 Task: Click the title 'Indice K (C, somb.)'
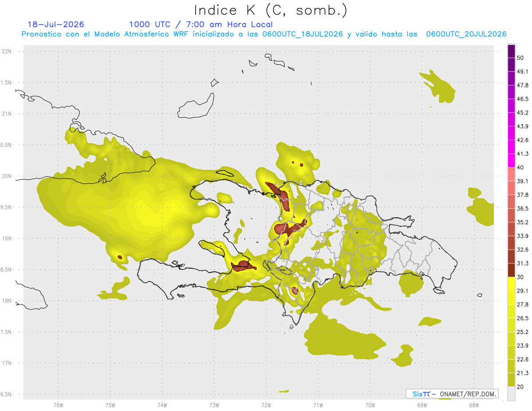tap(270, 10)
